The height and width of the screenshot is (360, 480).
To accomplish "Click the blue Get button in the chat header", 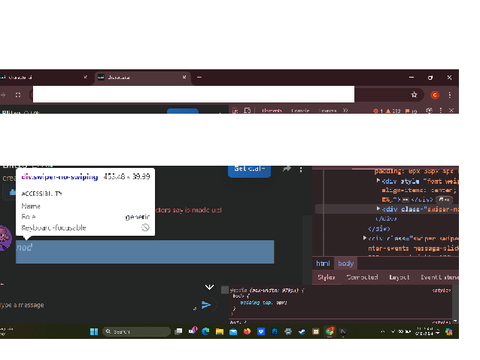I will [249, 171].
